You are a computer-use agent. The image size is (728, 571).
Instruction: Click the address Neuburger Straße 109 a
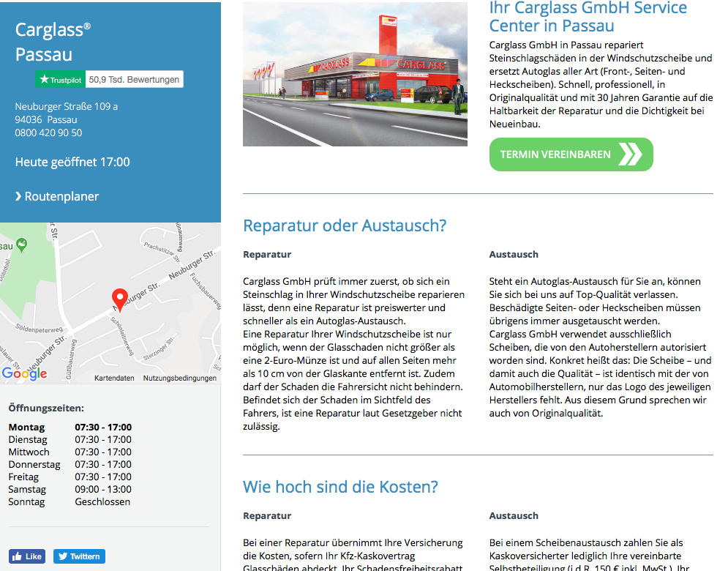click(67, 106)
